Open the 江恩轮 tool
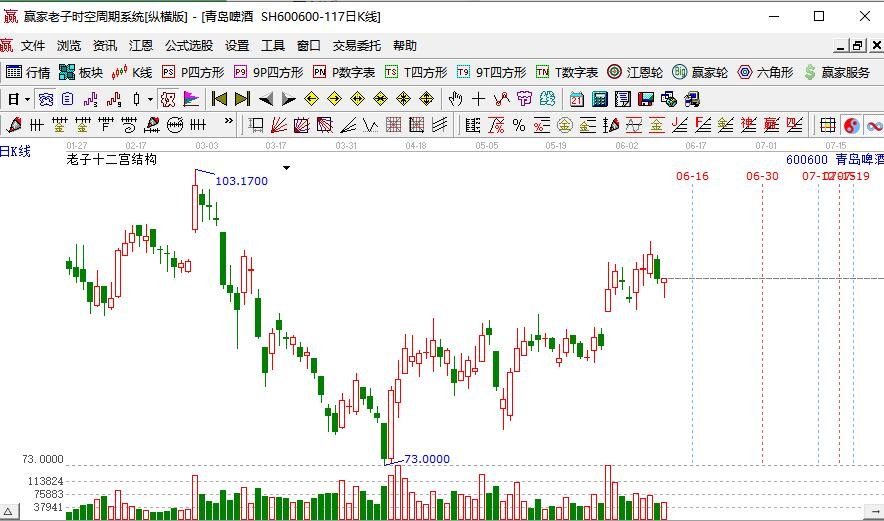Screen dimensions: 884x521 [635, 72]
